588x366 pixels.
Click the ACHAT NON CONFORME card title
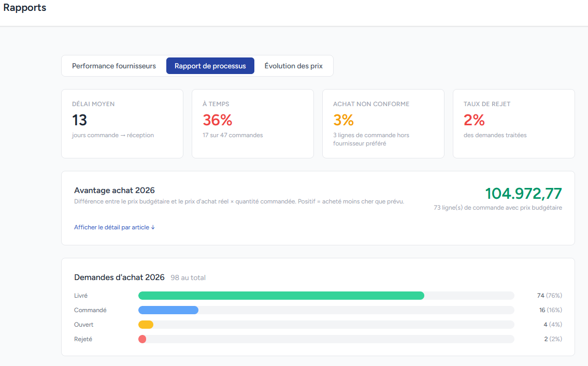click(x=371, y=104)
